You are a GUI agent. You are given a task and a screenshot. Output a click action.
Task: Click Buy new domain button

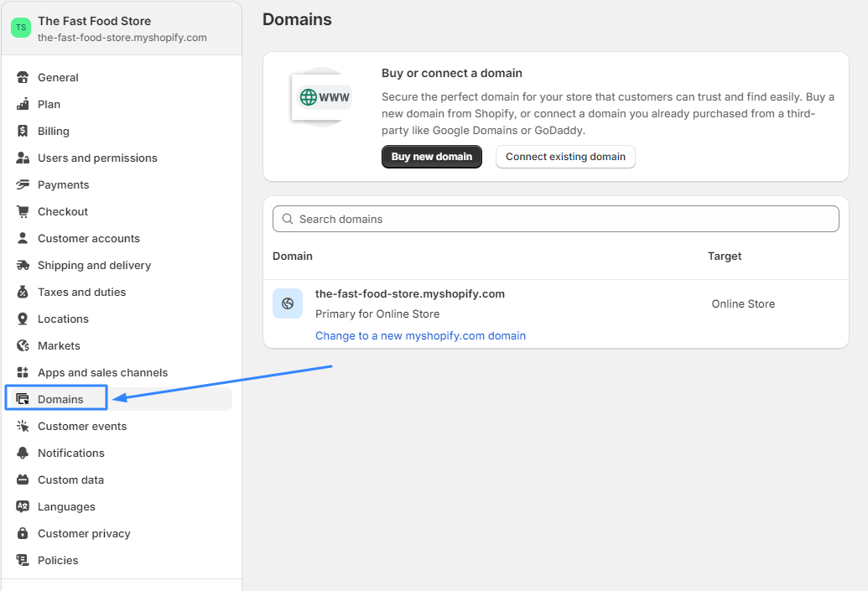coord(432,157)
